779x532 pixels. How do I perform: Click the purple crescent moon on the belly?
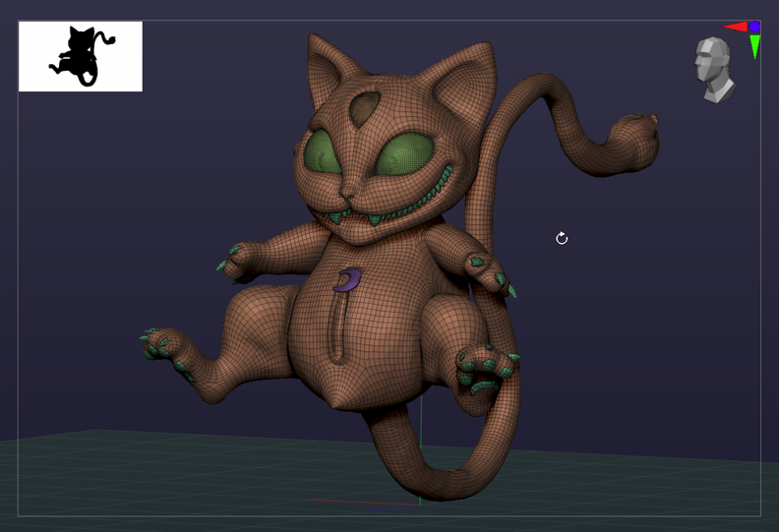[349, 279]
